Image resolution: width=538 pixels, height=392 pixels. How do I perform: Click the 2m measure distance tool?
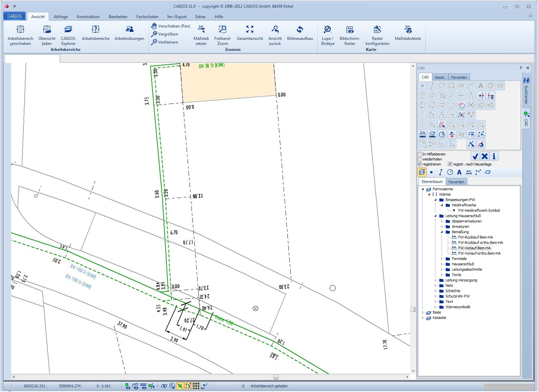point(422,134)
